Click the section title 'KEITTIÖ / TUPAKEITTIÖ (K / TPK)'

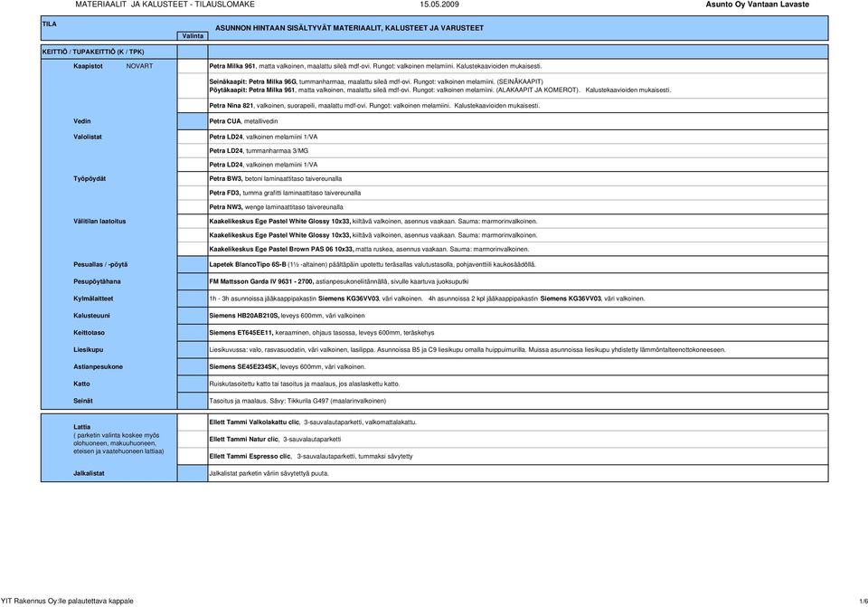pos(93,52)
